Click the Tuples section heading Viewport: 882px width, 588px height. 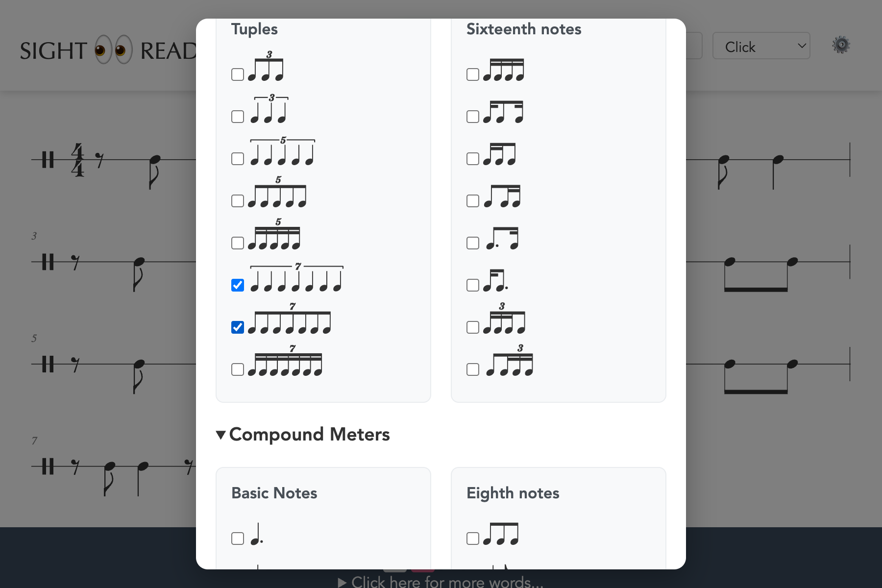coord(254,29)
